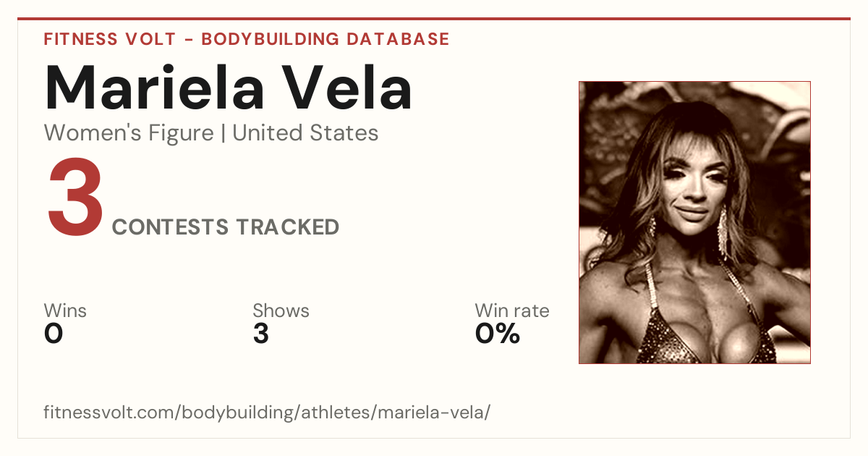Click the large red number 3
The width and height of the screenshot is (868, 456).
75,199
